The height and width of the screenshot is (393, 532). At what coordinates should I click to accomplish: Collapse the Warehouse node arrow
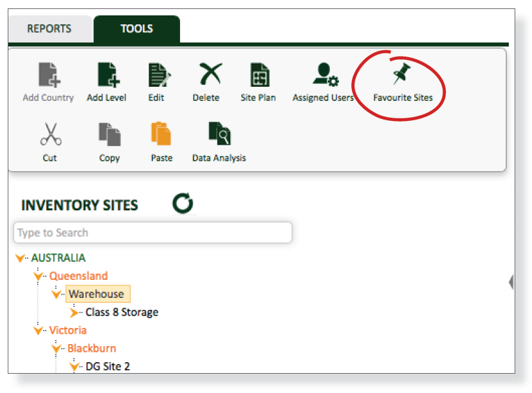click(57, 294)
